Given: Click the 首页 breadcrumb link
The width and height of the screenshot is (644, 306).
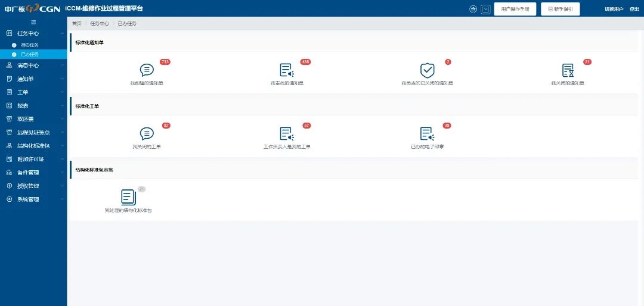Looking at the screenshot, I should pyautogui.click(x=76, y=23).
